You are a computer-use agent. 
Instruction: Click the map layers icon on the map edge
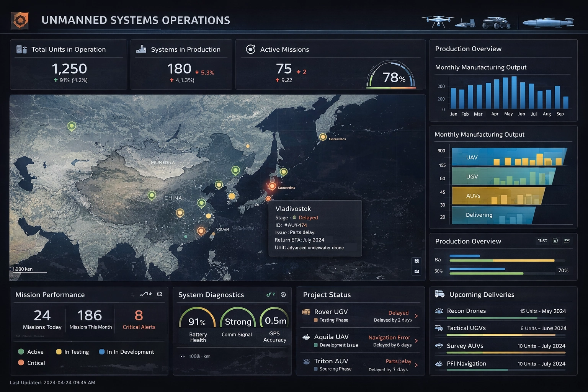tap(416, 260)
